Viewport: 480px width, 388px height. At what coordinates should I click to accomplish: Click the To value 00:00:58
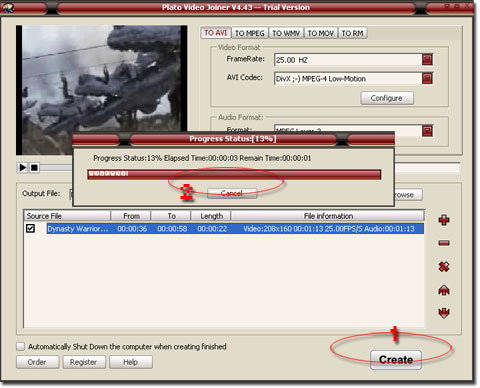172,229
